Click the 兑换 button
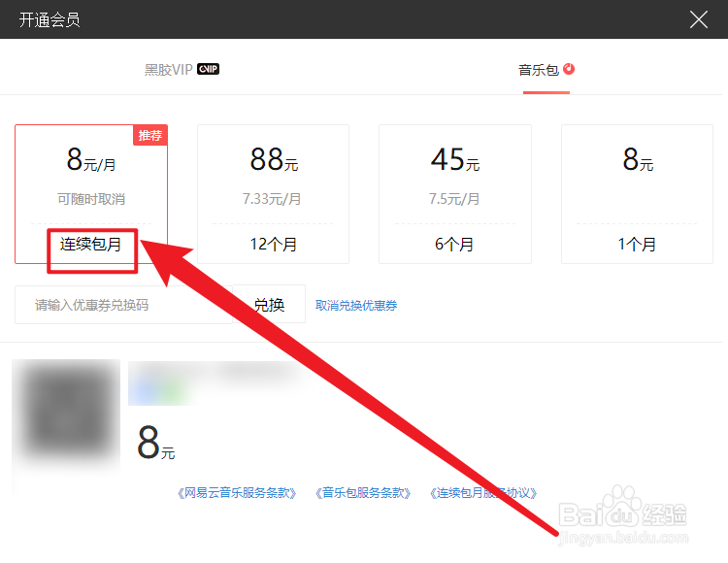The image size is (728, 563). (269, 305)
